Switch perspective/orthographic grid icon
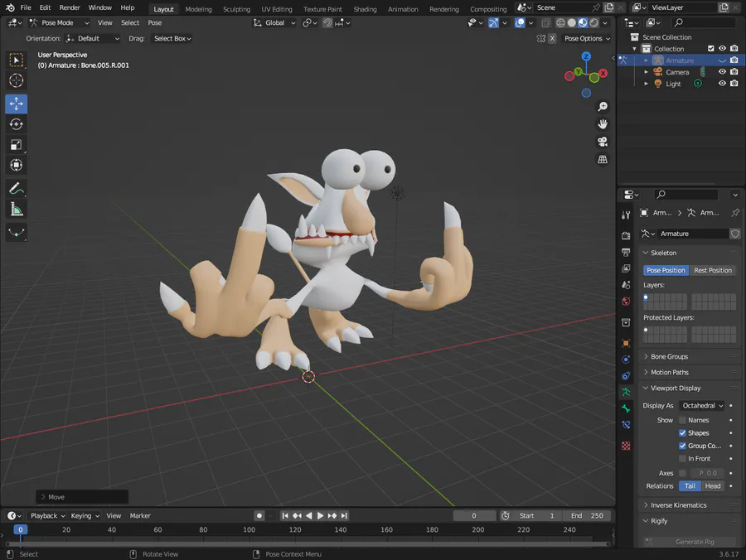 603,159
